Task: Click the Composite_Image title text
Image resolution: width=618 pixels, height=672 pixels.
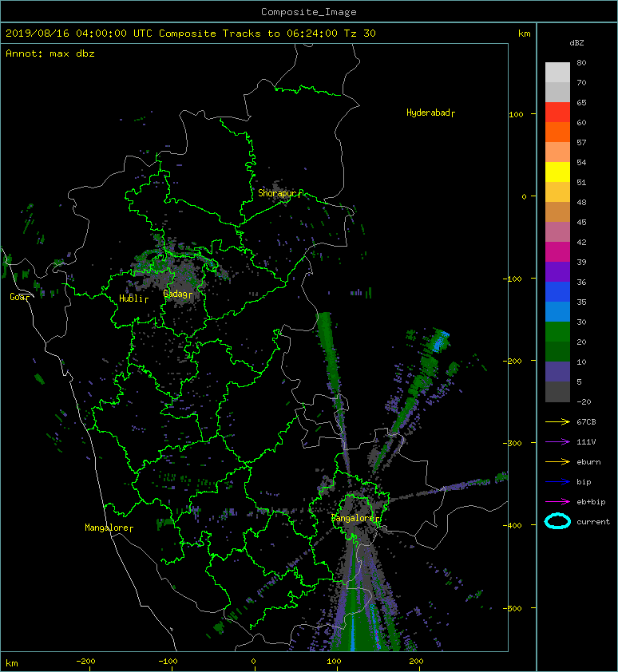Action: 309,11
